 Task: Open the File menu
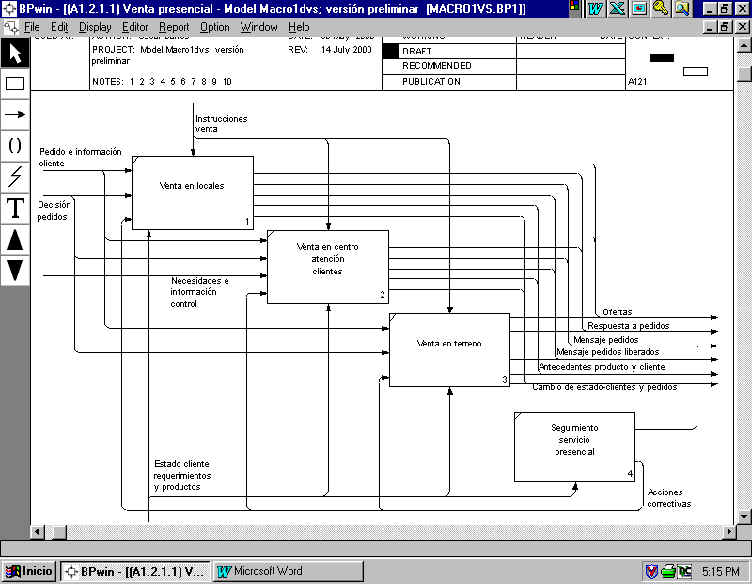32,27
